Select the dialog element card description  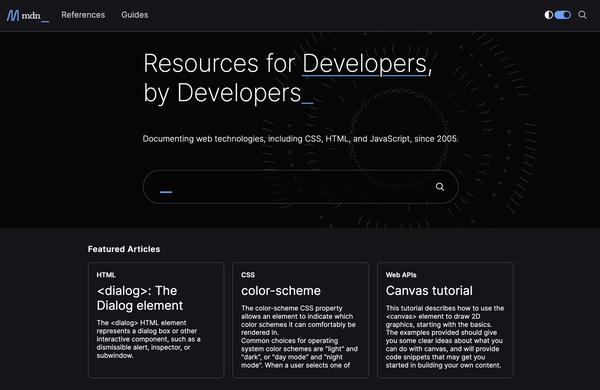(x=148, y=339)
